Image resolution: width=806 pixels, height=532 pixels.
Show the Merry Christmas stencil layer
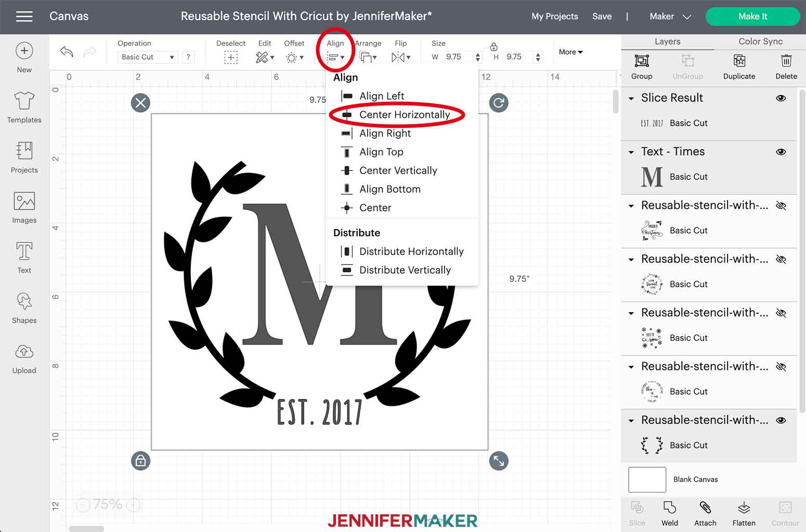[x=781, y=206]
